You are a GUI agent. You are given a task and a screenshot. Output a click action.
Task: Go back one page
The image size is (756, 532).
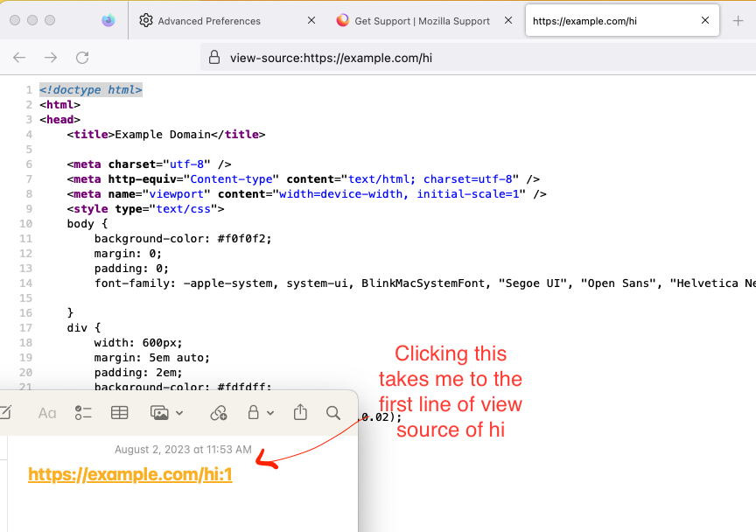19,58
